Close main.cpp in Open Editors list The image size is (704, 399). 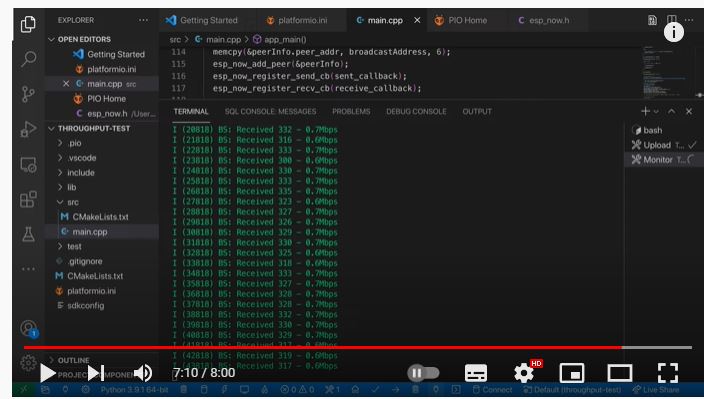tap(66, 83)
